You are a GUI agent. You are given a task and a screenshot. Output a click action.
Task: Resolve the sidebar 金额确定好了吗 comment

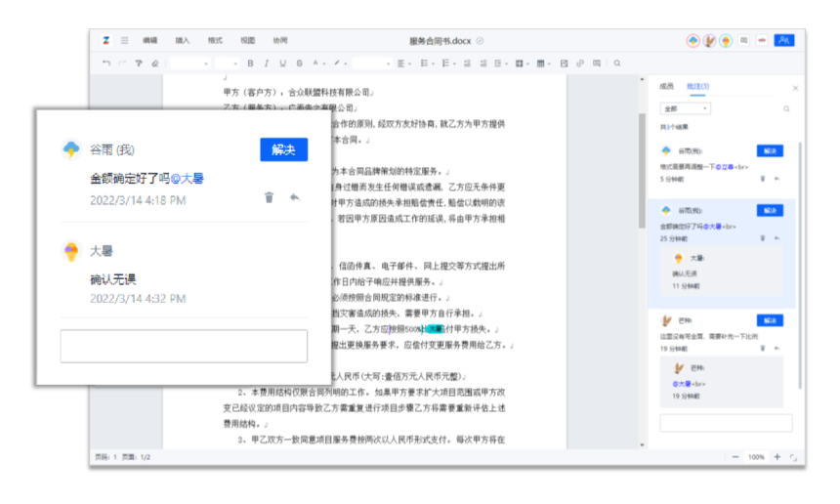[x=770, y=211]
